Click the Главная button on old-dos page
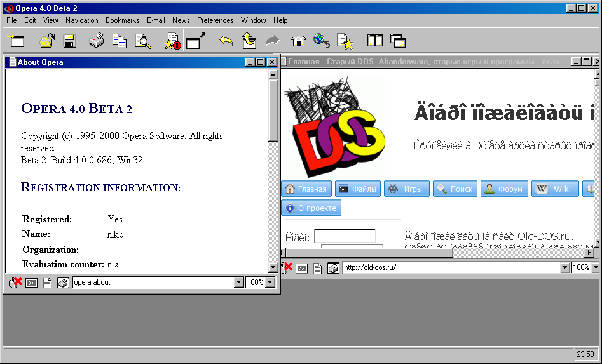This screenshot has width=602, height=364. pos(306,189)
